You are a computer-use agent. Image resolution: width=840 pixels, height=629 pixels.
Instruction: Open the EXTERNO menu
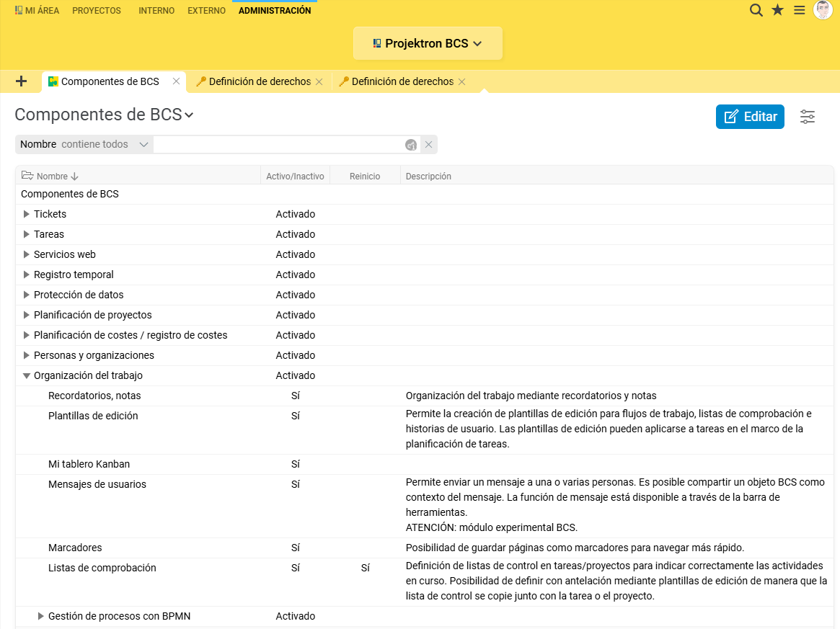[206, 10]
